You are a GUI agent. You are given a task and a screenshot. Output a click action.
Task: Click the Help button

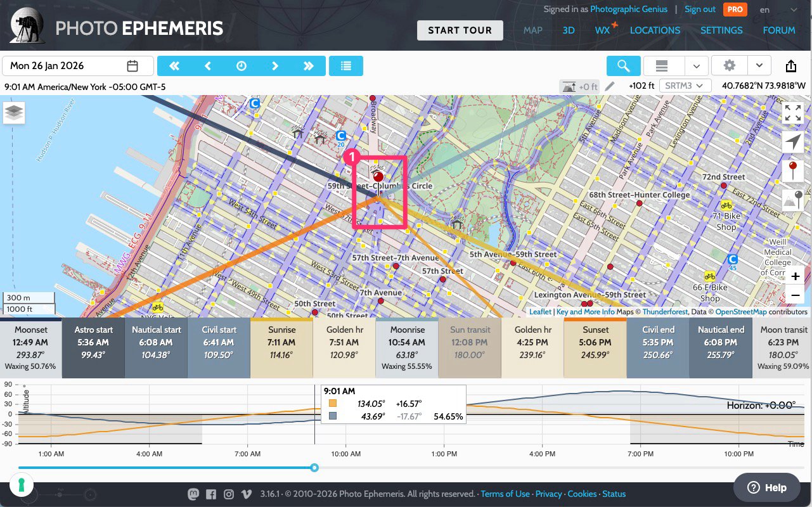click(x=767, y=487)
